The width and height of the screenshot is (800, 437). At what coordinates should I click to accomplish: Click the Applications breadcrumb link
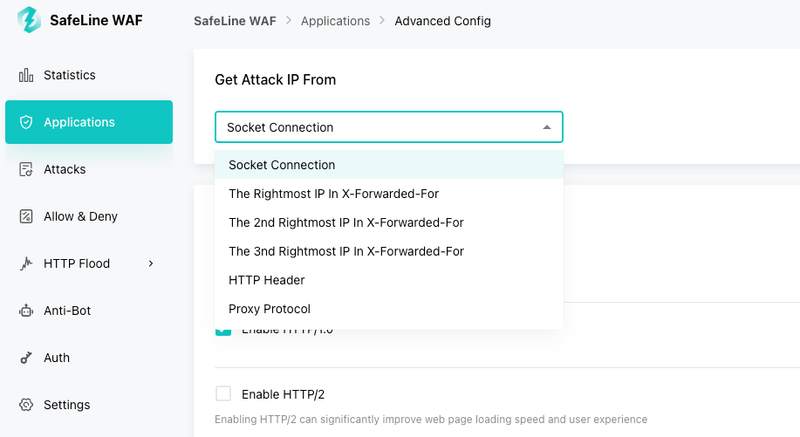point(335,21)
